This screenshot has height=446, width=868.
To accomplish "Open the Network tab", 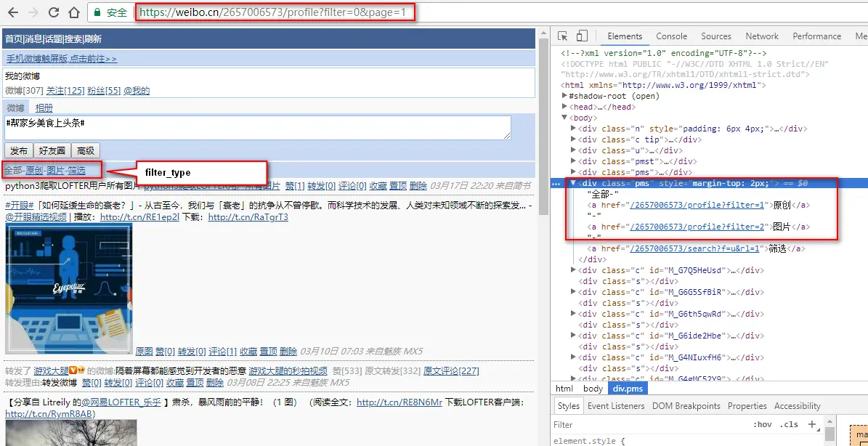I will 762,36.
